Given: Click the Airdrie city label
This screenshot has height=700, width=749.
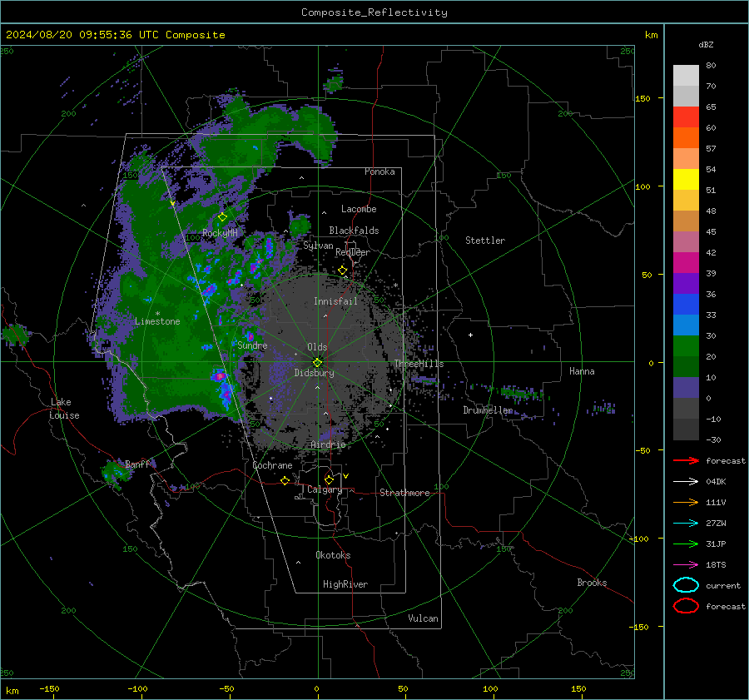Looking at the screenshot, I should pyautogui.click(x=328, y=444).
